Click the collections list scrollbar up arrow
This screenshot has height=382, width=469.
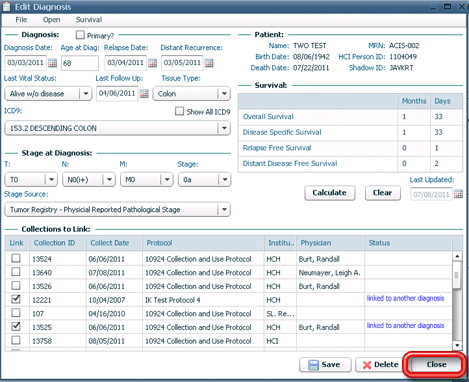point(457,256)
